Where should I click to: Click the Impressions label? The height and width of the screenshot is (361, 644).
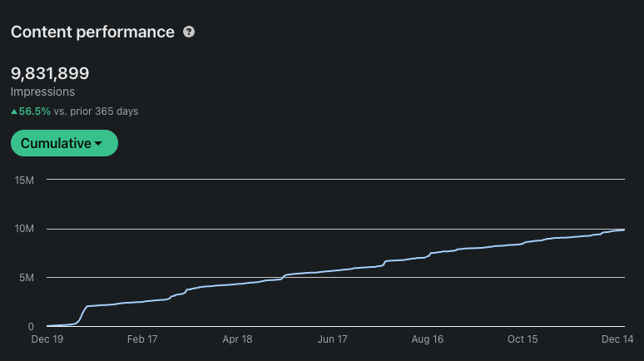click(x=42, y=92)
